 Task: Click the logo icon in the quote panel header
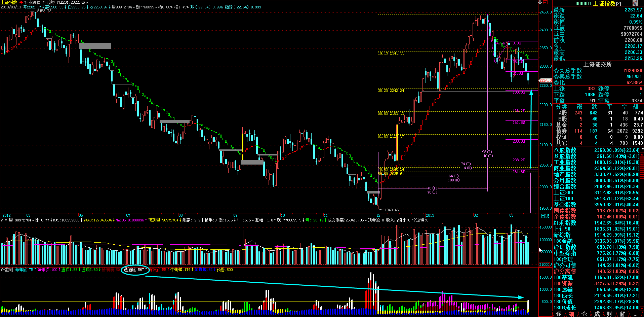click(x=635, y=3)
